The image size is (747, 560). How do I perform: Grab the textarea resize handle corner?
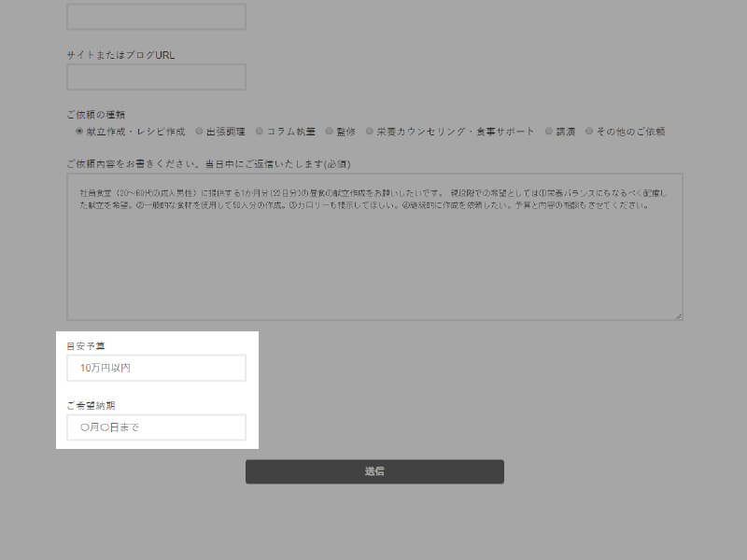[679, 316]
